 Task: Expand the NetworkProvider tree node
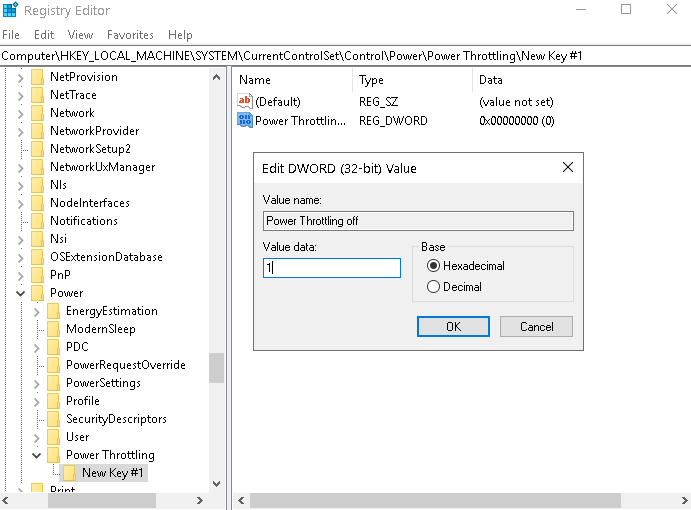pyautogui.click(x=20, y=132)
